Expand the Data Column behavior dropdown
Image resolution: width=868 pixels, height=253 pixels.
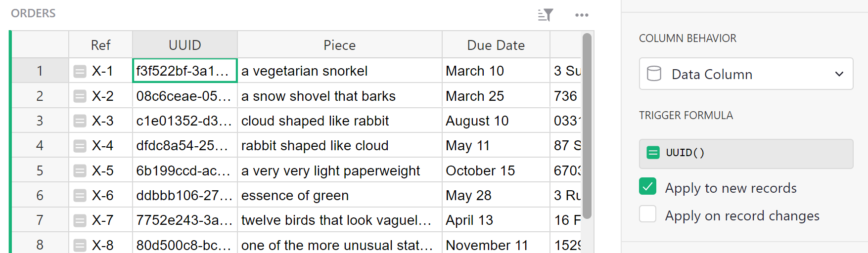(839, 74)
